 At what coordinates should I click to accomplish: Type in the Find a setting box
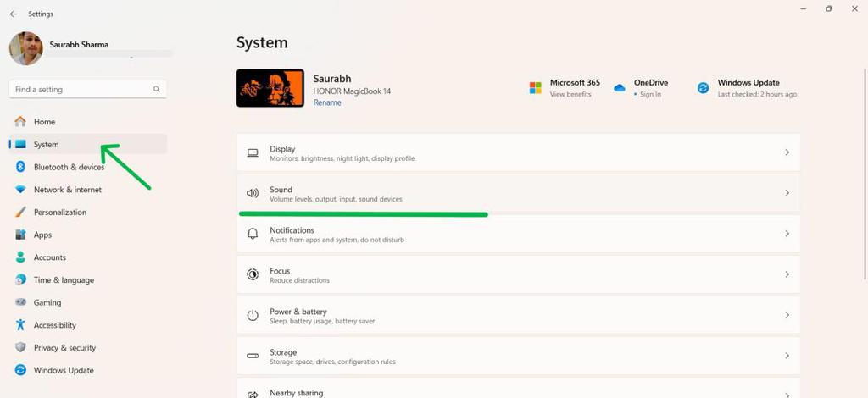click(x=81, y=89)
